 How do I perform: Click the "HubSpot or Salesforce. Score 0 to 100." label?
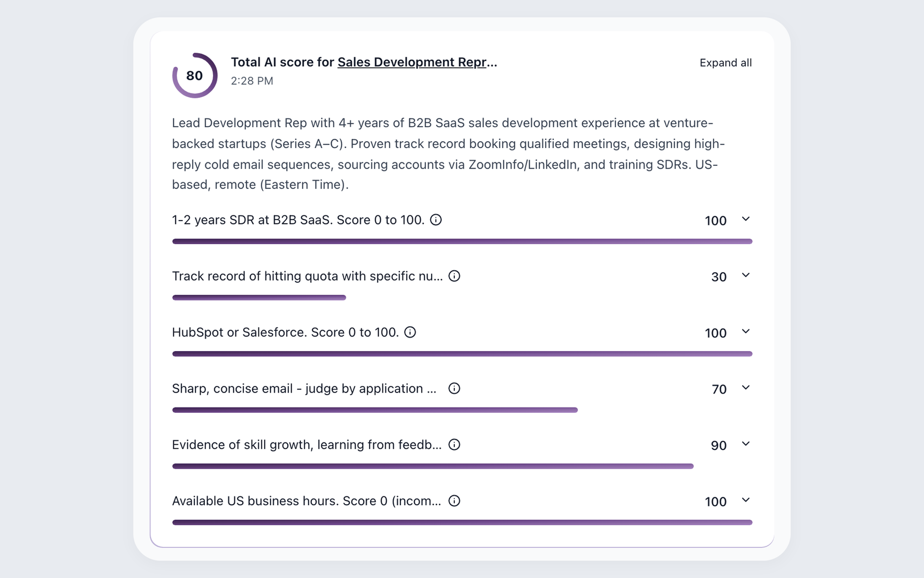pos(285,332)
